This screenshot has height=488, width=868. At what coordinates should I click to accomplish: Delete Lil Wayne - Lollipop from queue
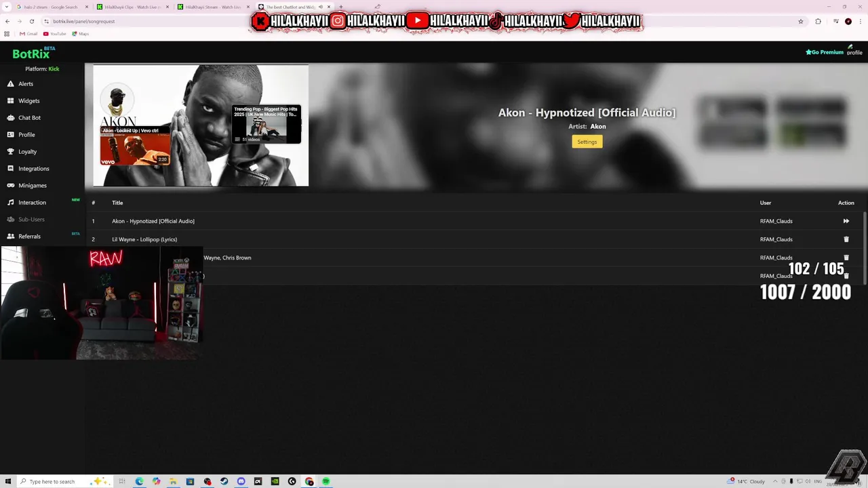pyautogui.click(x=846, y=239)
